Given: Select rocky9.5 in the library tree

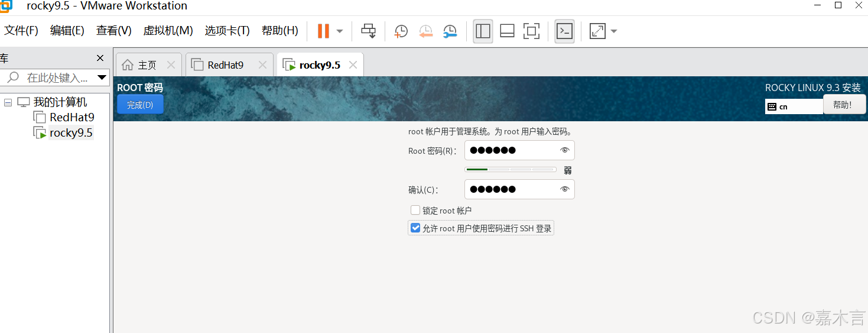Looking at the screenshot, I should [x=71, y=132].
